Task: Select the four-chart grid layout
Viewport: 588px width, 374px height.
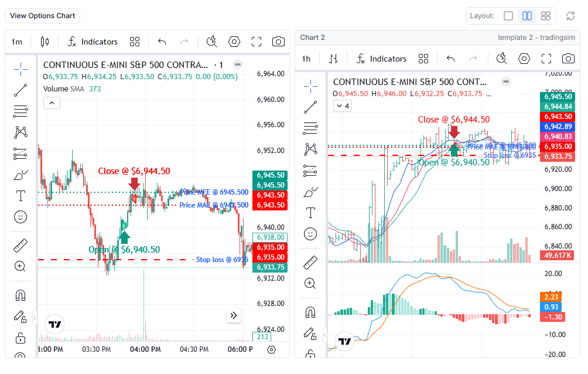Action: (546, 16)
